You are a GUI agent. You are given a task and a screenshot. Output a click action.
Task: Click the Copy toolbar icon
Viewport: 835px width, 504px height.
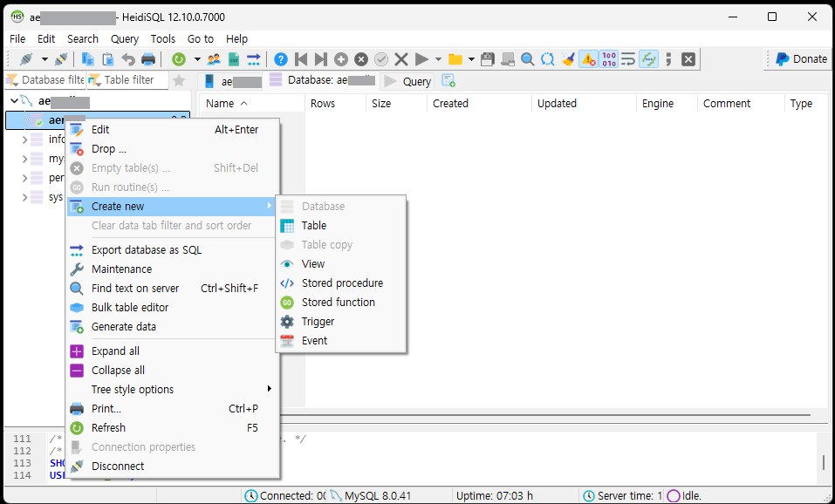pyautogui.click(x=87, y=59)
